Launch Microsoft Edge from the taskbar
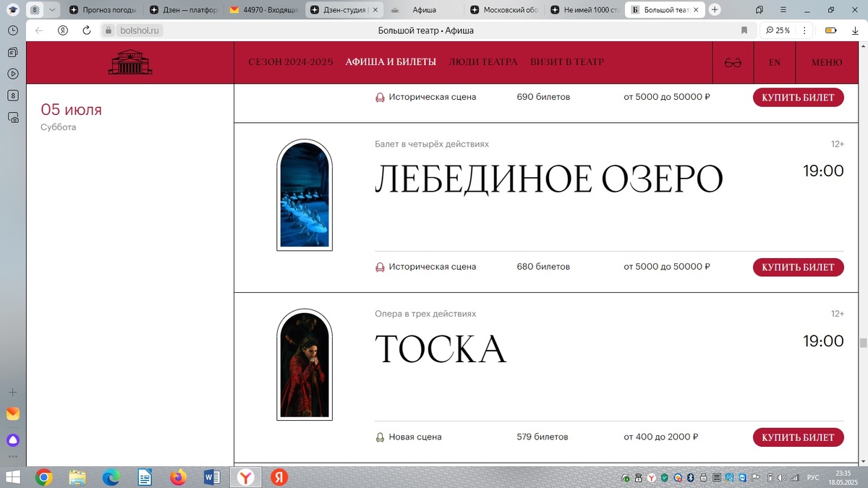Screen dimensions: 868x488 pyautogui.click(x=111, y=477)
